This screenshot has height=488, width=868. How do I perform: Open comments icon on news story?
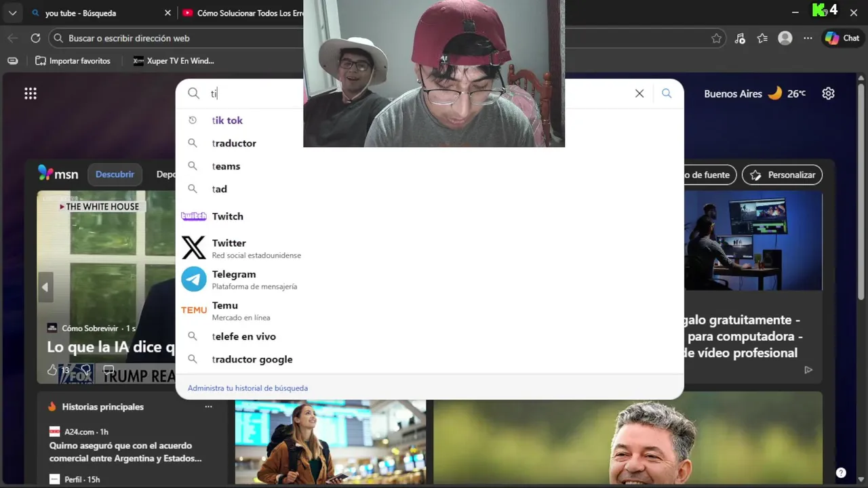click(108, 370)
